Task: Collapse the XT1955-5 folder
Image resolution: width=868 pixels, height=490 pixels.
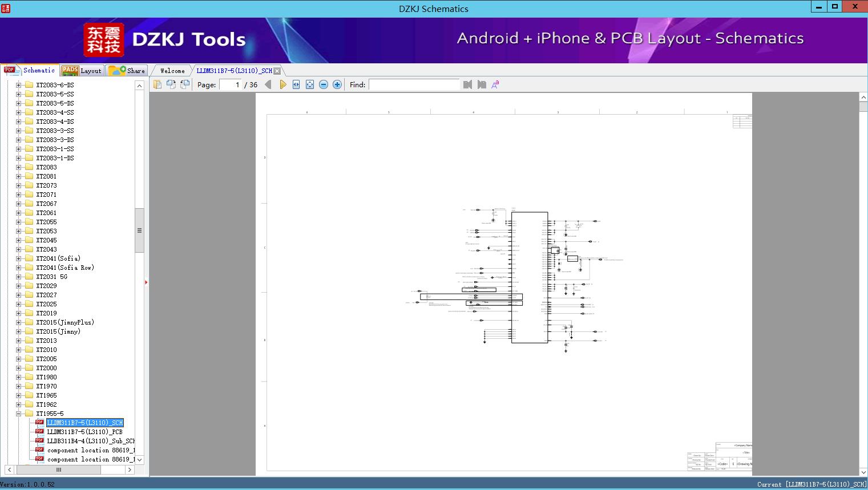Action: [18, 414]
